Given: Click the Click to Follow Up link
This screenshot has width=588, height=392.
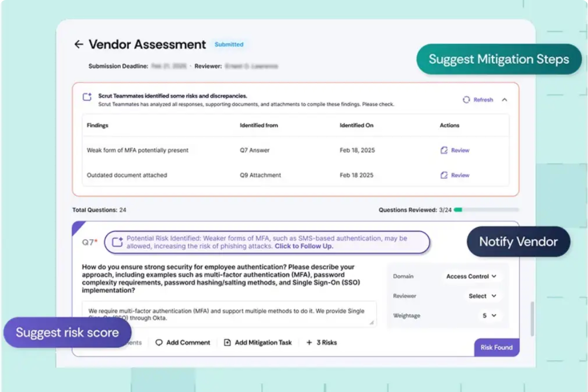Looking at the screenshot, I should [304, 246].
